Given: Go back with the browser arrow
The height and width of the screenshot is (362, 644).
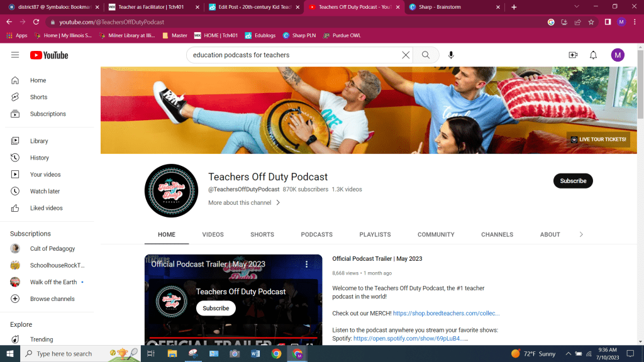Looking at the screenshot, I should [x=9, y=22].
